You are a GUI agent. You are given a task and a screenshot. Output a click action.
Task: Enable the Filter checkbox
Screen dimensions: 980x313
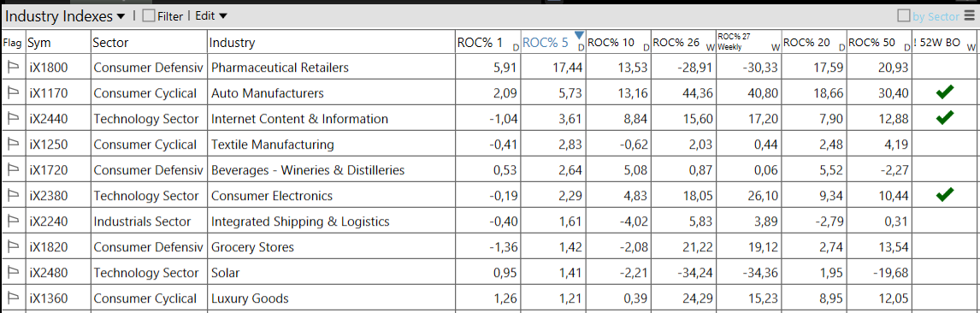149,16
